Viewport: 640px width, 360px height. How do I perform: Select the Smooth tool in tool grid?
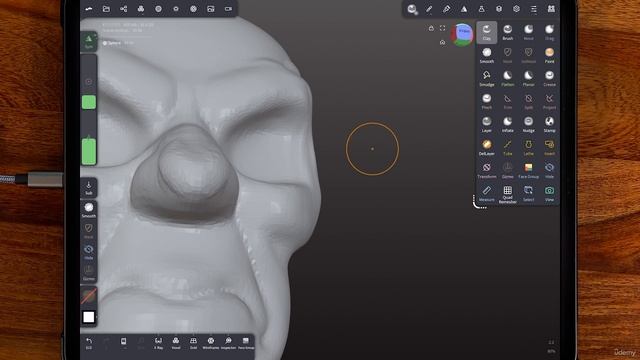(487, 55)
